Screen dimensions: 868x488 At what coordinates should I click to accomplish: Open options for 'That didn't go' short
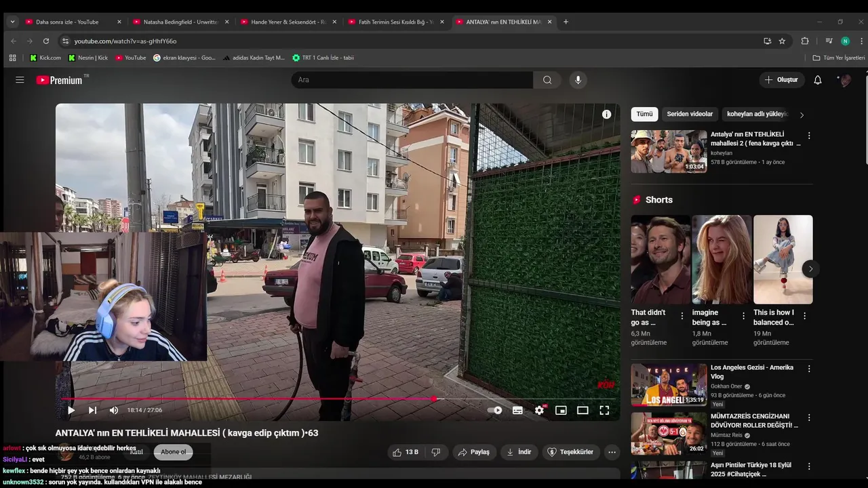pos(682,316)
